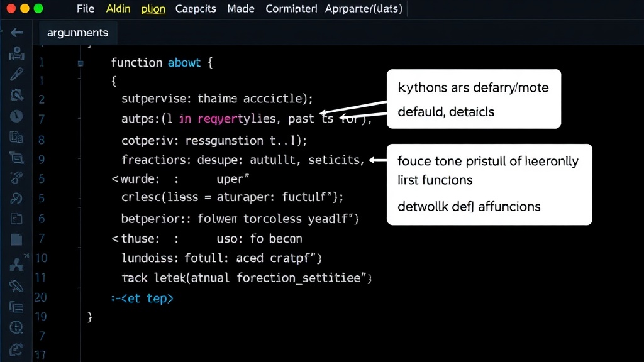Click 'cotperiv:' in the code
Viewport: 644px width, 362px height.
click(x=150, y=141)
